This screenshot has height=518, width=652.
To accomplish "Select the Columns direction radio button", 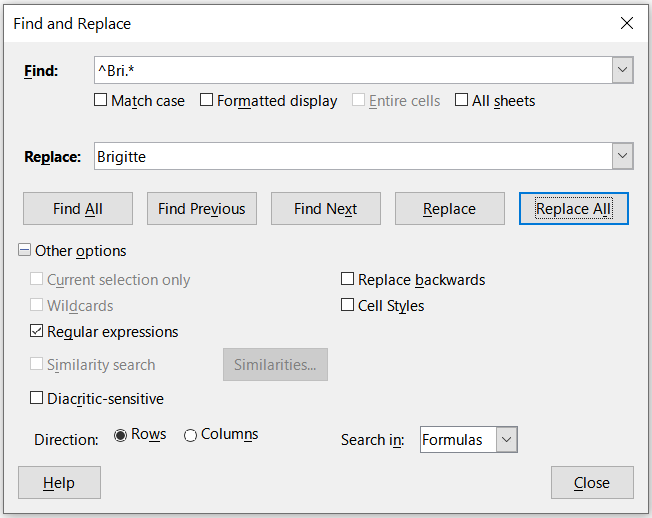I will click(190, 435).
